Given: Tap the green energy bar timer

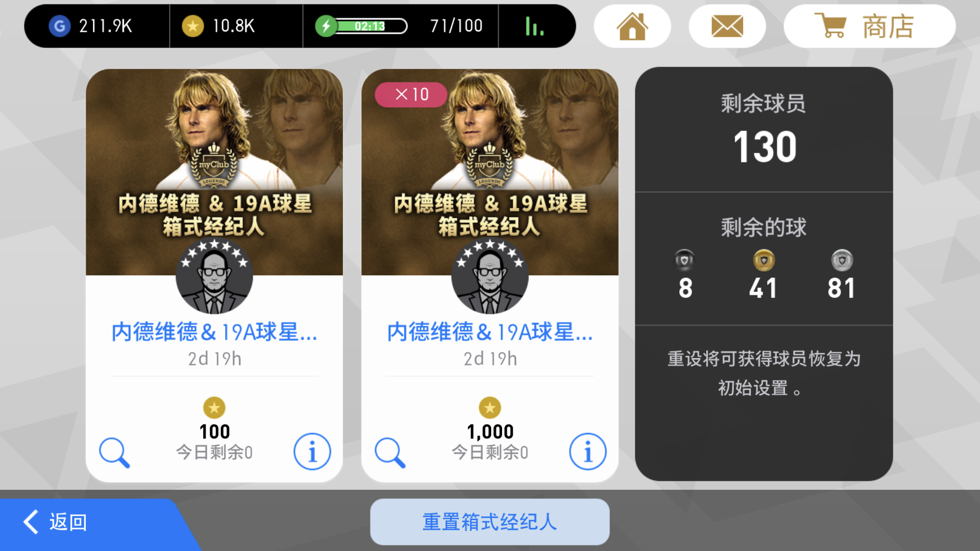Looking at the screenshot, I should (361, 26).
